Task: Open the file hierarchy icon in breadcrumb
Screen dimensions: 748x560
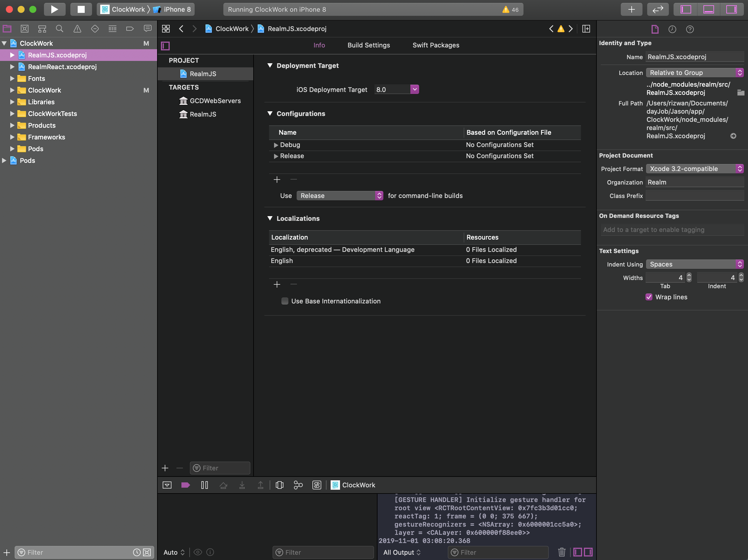Action: tap(166, 29)
